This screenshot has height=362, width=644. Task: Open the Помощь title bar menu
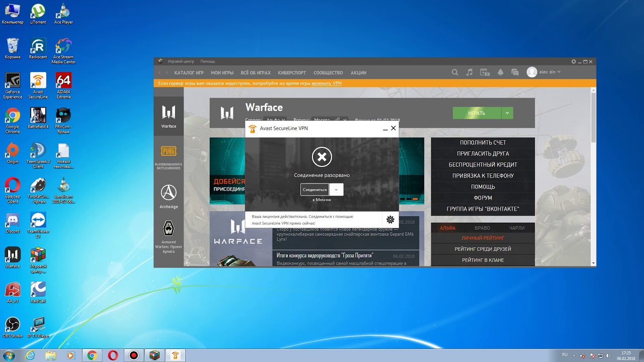(x=208, y=61)
